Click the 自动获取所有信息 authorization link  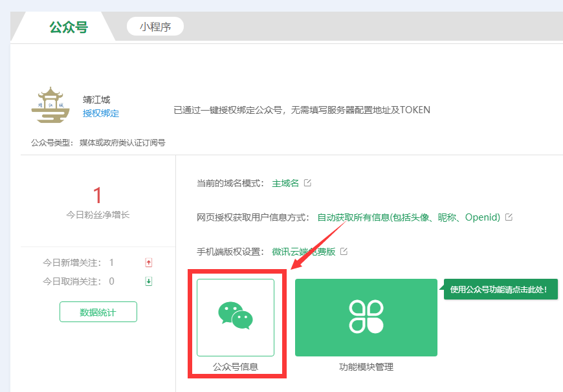pos(408,217)
